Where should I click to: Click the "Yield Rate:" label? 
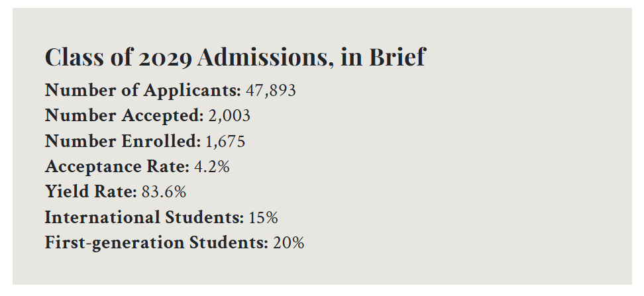click(91, 192)
